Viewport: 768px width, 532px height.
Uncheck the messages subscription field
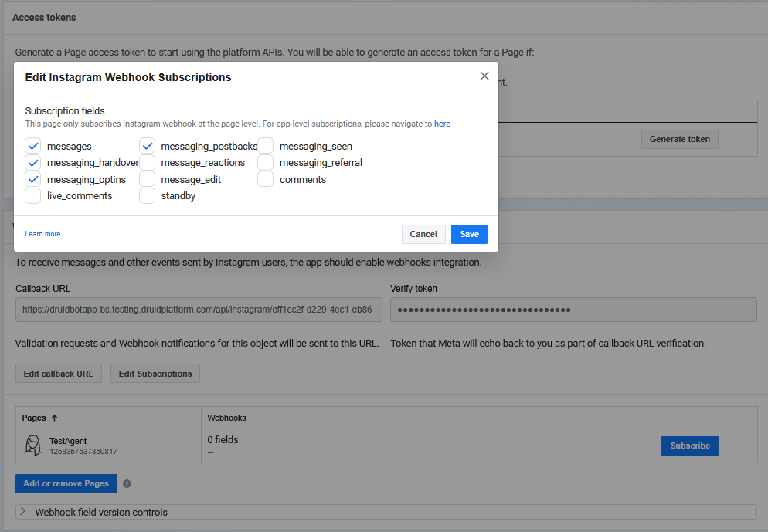point(32,146)
